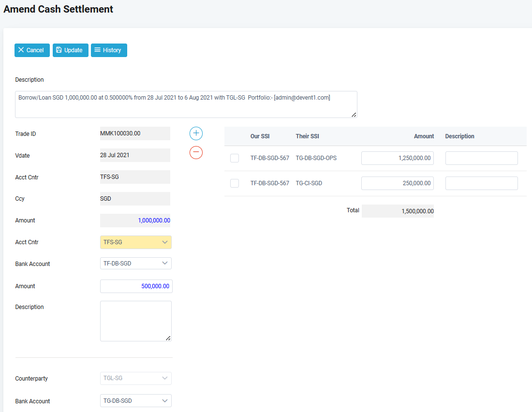
Task: Click the 1,250,000.00 amount field
Action: coord(397,158)
